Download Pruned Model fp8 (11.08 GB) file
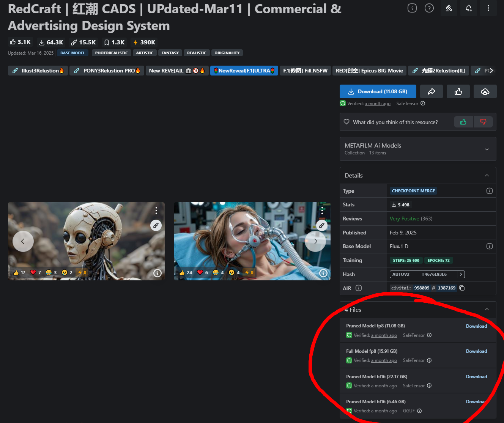The image size is (504, 423). tap(476, 326)
